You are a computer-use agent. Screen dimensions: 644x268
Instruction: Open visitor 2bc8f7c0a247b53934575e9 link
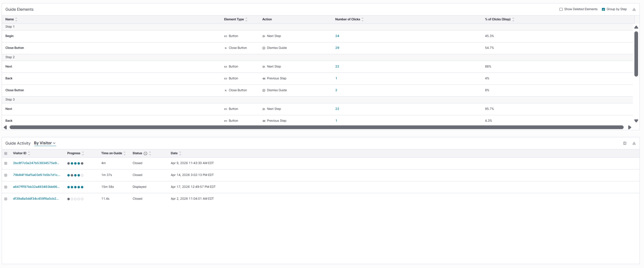coord(36,163)
